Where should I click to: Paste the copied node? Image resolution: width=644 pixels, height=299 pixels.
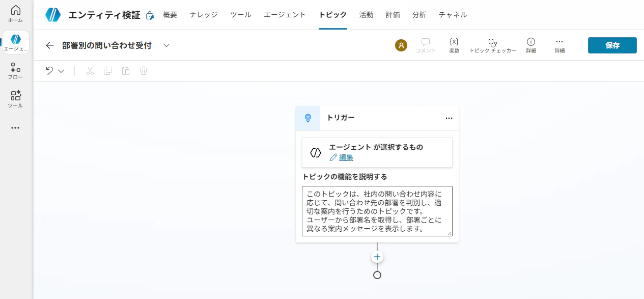(126, 71)
